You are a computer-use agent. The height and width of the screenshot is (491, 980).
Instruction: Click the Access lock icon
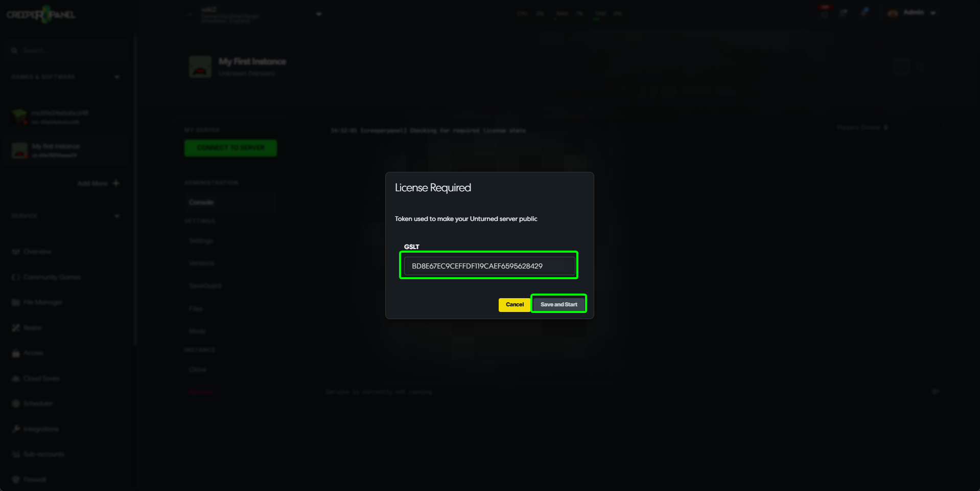point(16,353)
